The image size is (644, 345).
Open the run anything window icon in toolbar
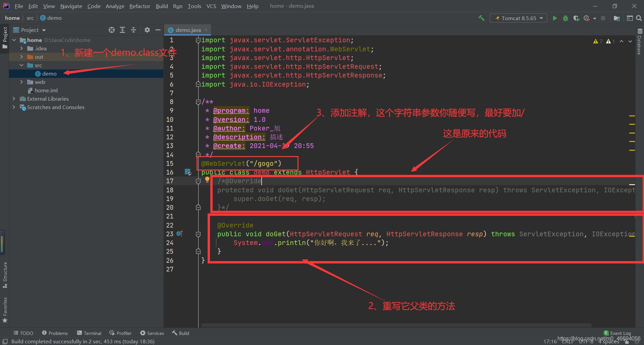pos(630,18)
